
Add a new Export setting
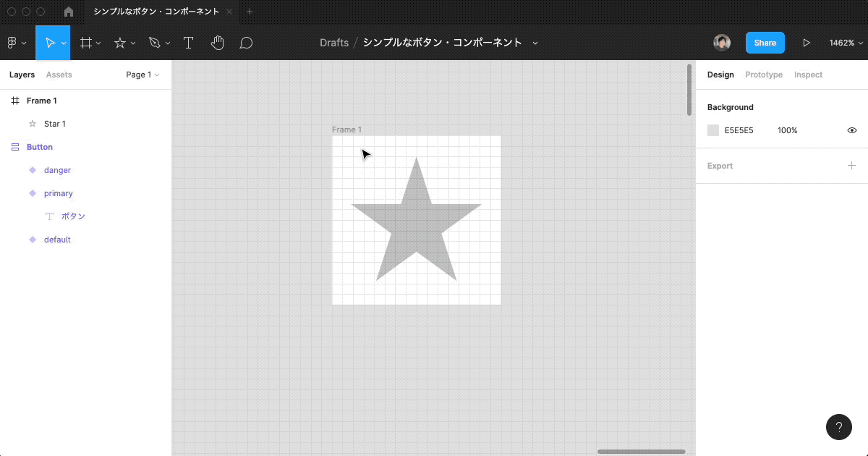[851, 166]
